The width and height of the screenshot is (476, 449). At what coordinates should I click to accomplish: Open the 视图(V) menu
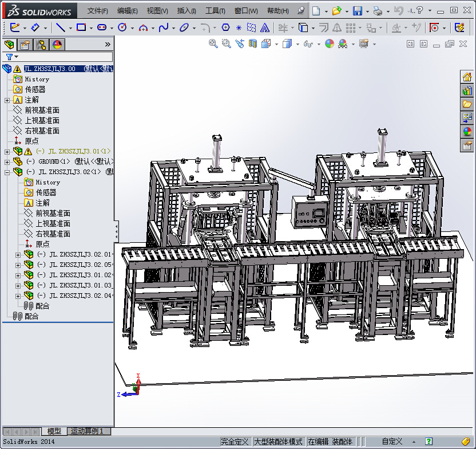[x=157, y=11]
